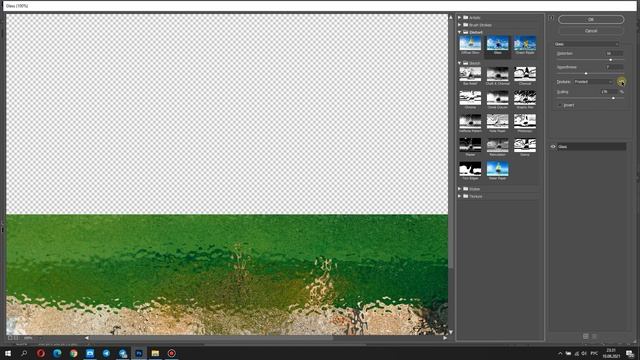The width and height of the screenshot is (640, 360).
Task: Choose the Note Paper filter
Action: (x=498, y=122)
